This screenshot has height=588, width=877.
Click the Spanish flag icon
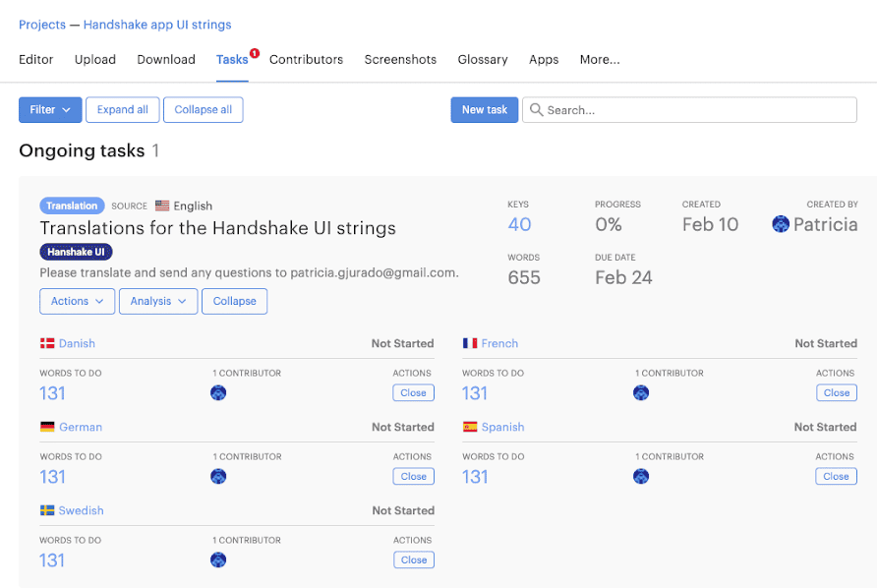[x=470, y=427]
